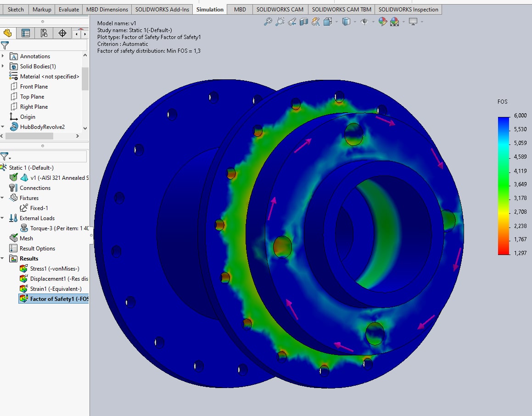Open the DimXpertManager crosshair tab
The image size is (532, 416).
point(62,33)
